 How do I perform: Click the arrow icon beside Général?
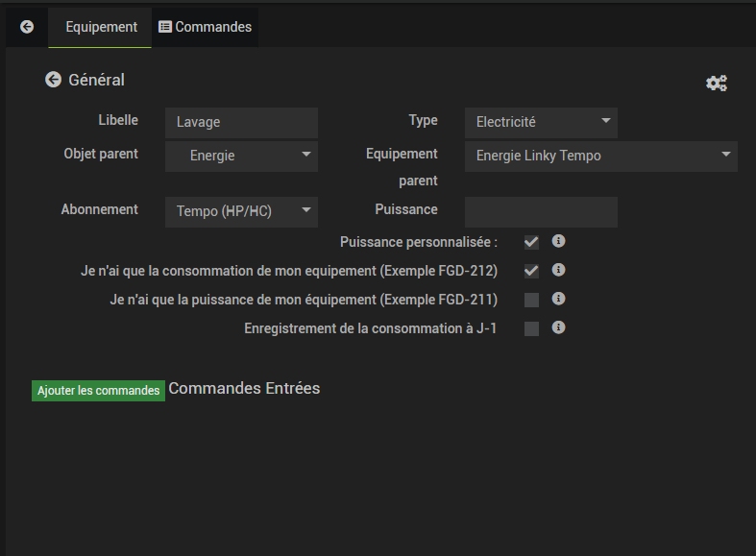tap(54, 80)
